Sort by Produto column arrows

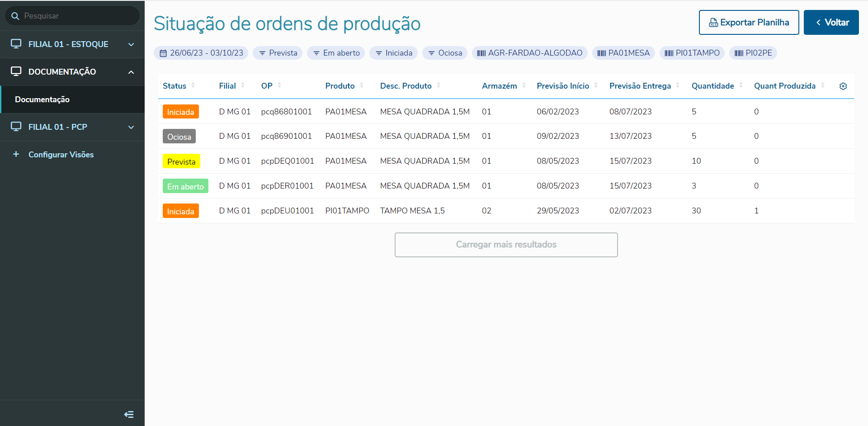tap(362, 85)
